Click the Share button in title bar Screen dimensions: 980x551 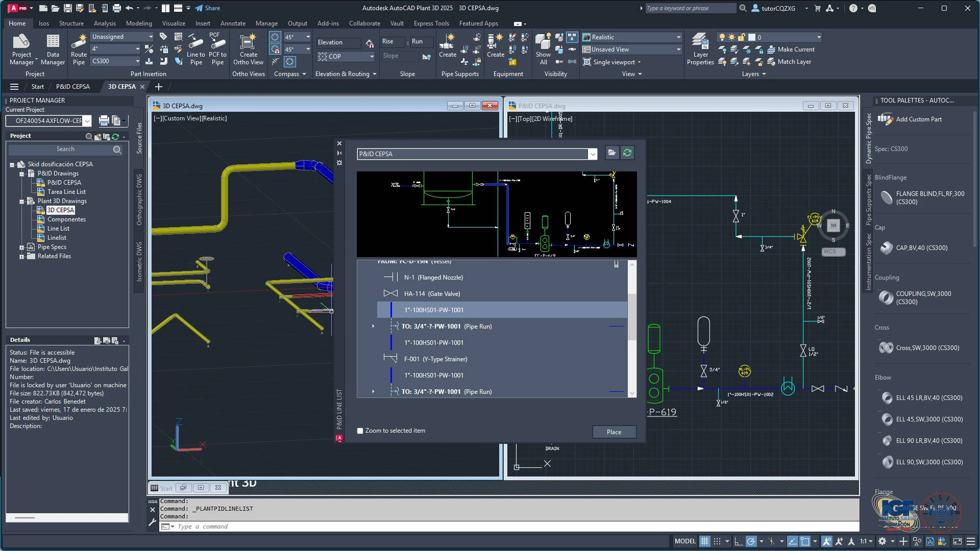point(207,8)
